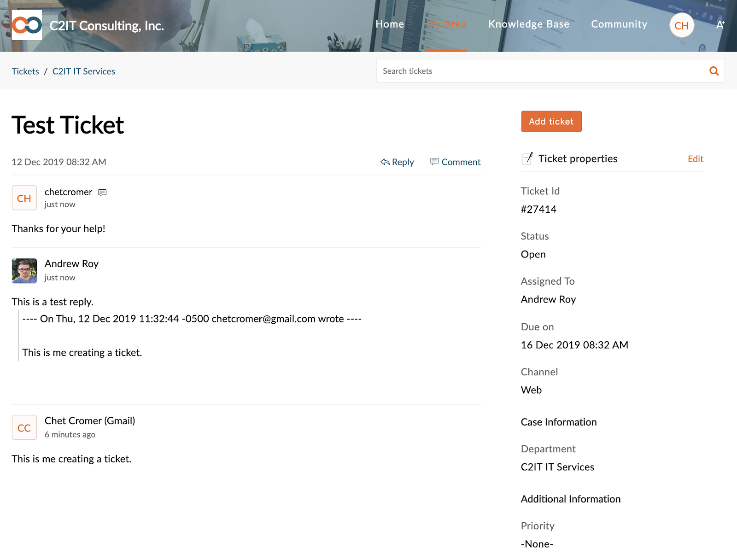Image resolution: width=737 pixels, height=560 pixels.
Task: Click the quoted 'On Thu, 12 Dec 2019' line
Action: 192,319
